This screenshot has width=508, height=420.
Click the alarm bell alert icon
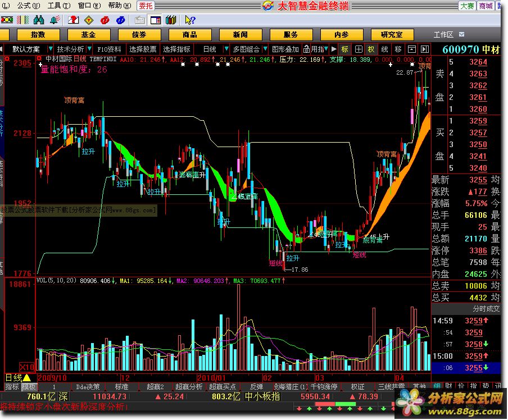[x=55, y=20]
